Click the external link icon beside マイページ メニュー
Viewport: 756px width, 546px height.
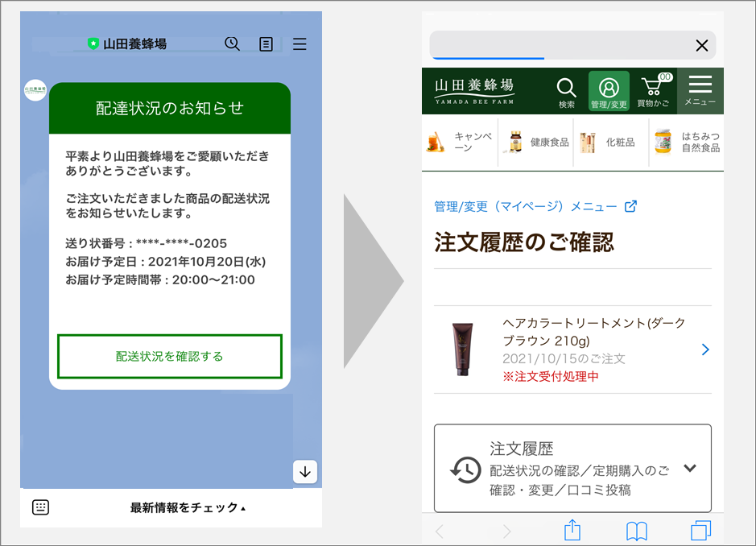(630, 206)
